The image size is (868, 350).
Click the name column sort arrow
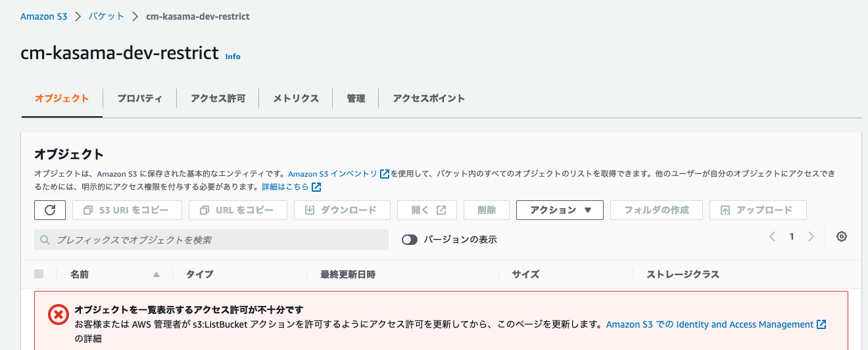tap(157, 274)
